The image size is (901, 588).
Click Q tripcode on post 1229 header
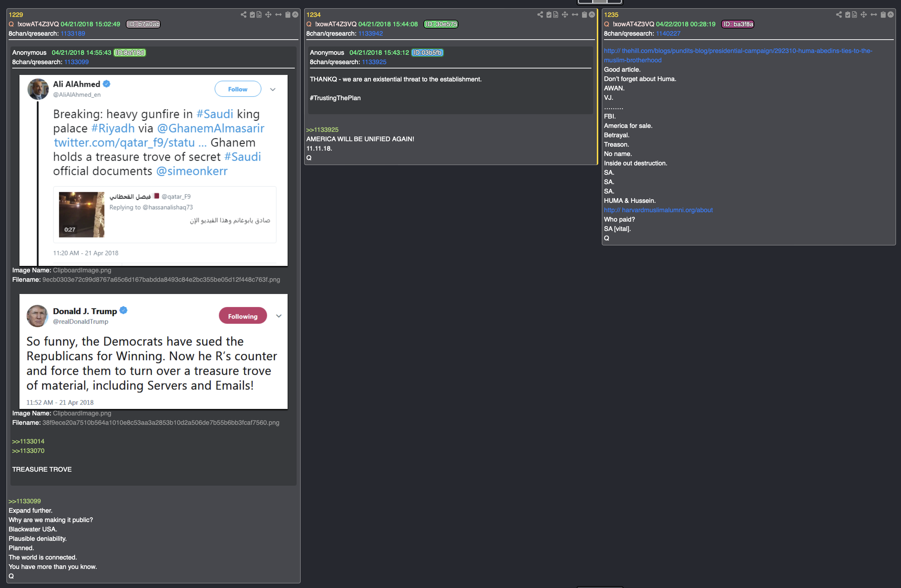(38, 24)
